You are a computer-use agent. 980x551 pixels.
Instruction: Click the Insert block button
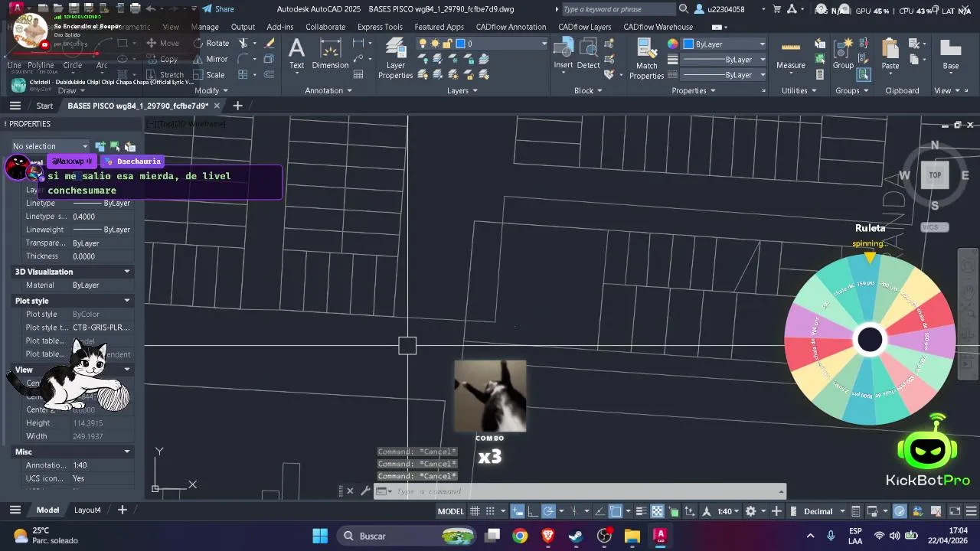tap(563, 54)
